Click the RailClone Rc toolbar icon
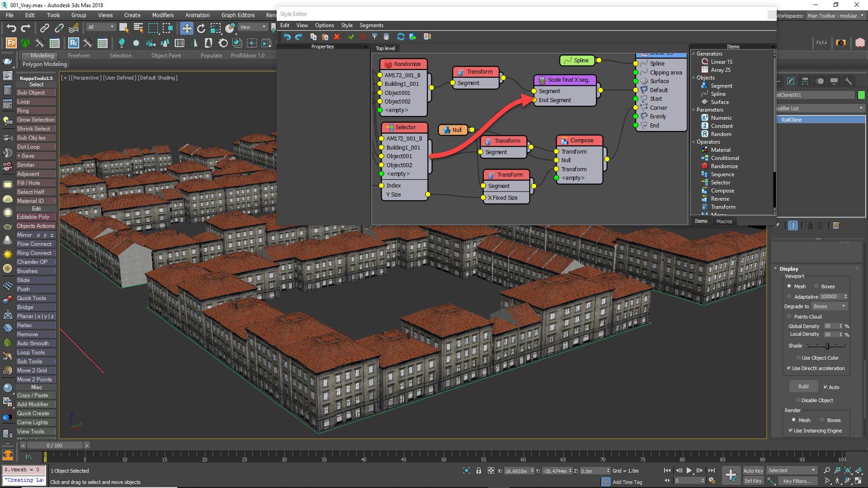The width and height of the screenshot is (868, 488). (73, 43)
